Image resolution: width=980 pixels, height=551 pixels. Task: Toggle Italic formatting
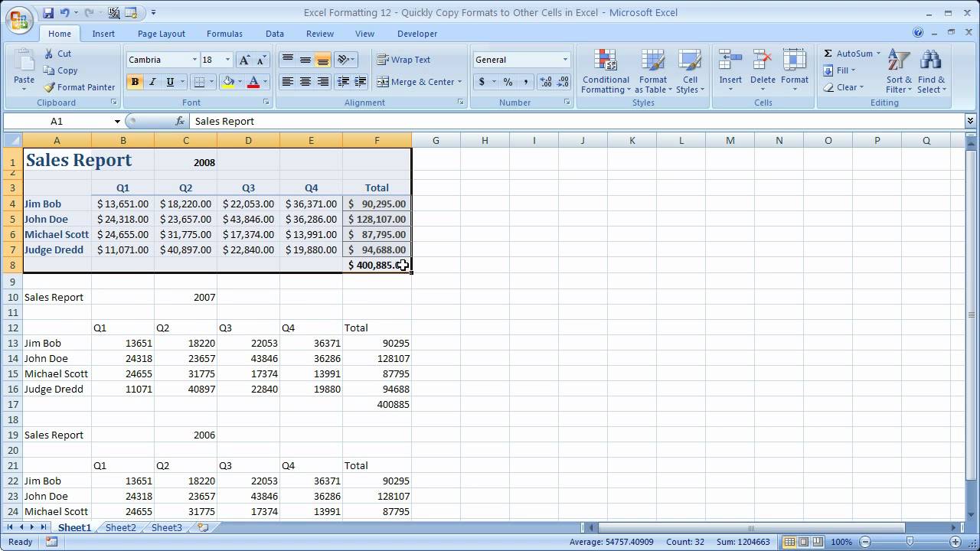click(152, 82)
